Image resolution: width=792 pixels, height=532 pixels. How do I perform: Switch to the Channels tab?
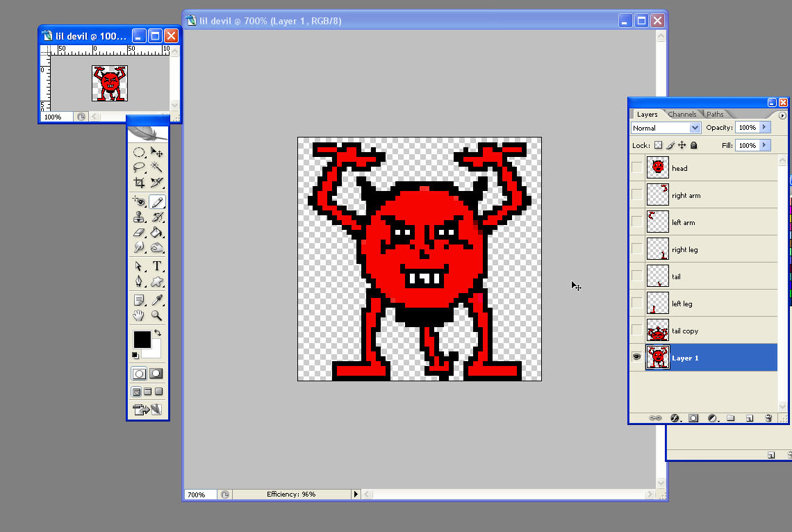682,114
